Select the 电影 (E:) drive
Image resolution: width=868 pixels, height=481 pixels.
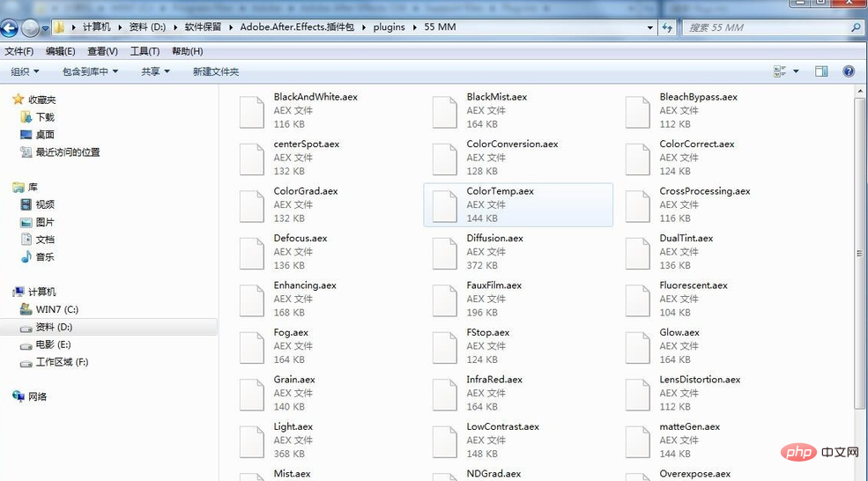(53, 344)
